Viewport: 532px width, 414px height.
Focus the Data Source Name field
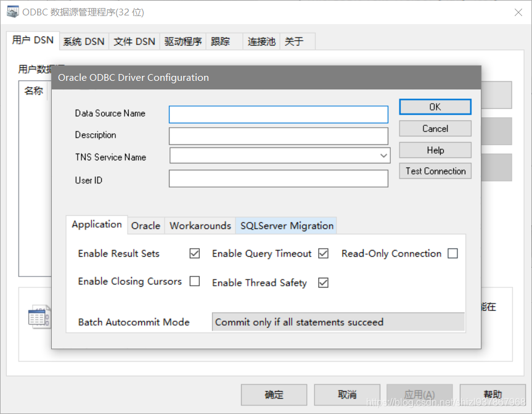coord(279,115)
